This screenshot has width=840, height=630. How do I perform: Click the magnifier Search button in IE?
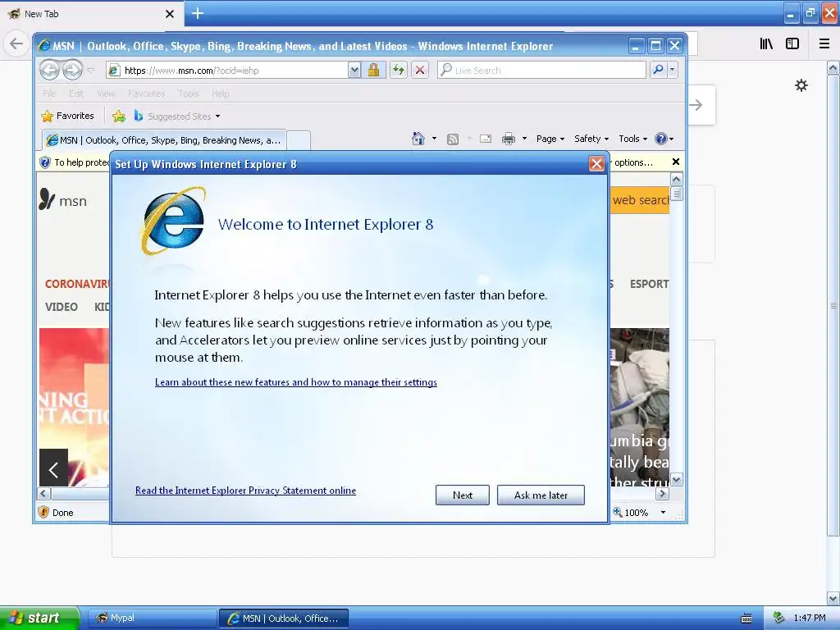pos(659,70)
